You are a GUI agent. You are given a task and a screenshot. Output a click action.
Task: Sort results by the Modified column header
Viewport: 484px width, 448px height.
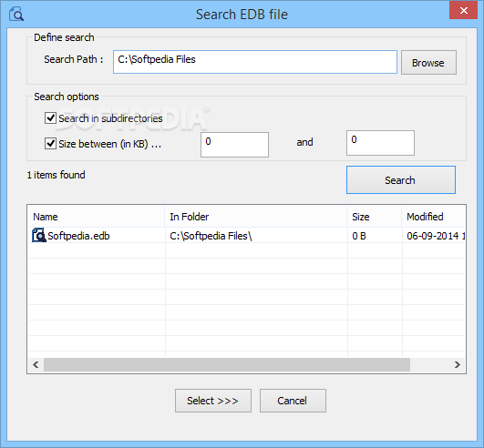[433, 217]
